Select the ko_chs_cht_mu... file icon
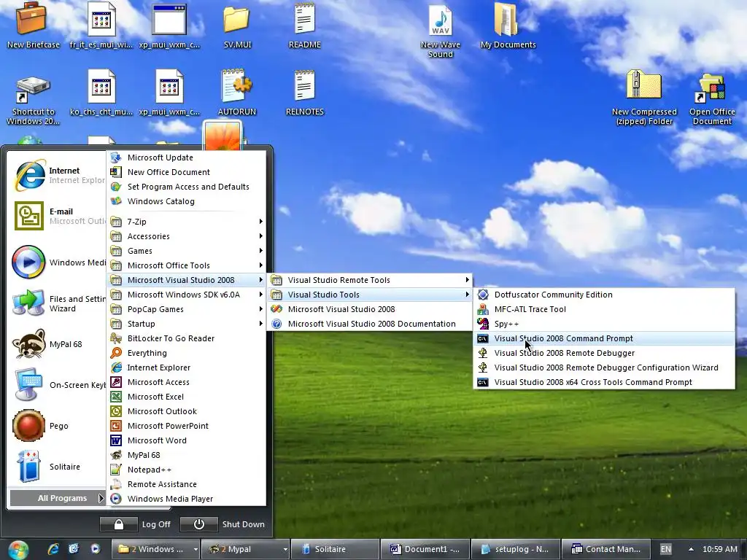 101,93
